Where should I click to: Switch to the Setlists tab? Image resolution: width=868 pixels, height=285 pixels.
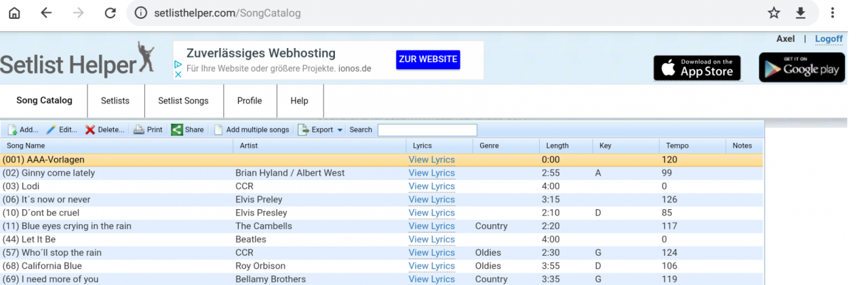click(x=115, y=101)
